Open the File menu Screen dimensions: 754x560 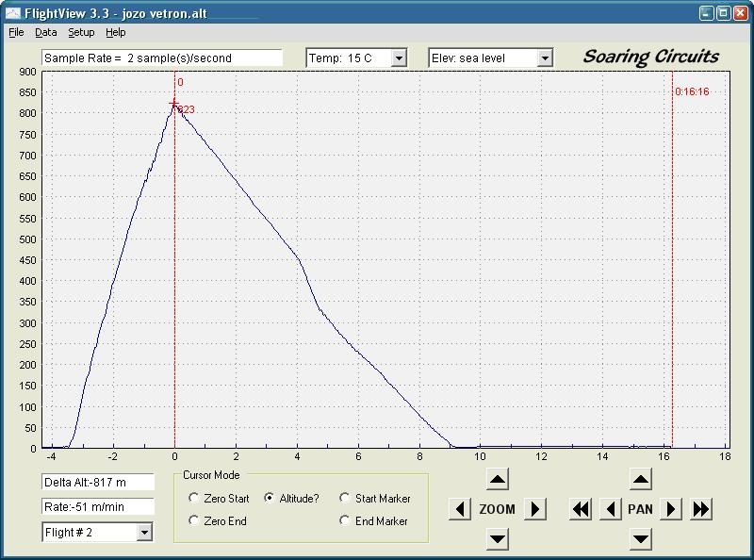coord(16,32)
